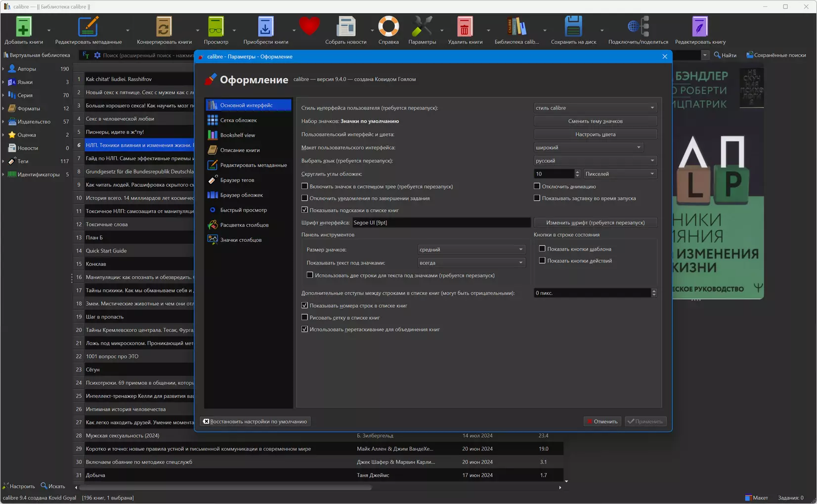Click the Save to disk icon
Viewport: 817px width, 504px height.
(x=573, y=27)
